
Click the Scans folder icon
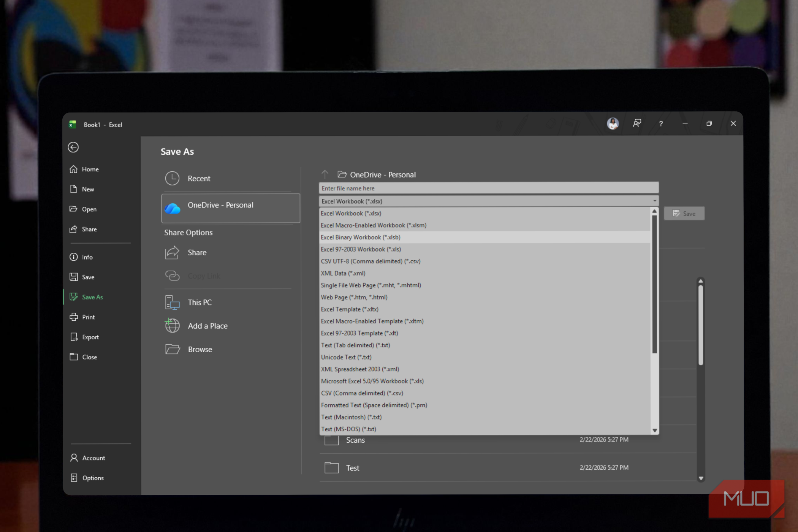tap(332, 440)
